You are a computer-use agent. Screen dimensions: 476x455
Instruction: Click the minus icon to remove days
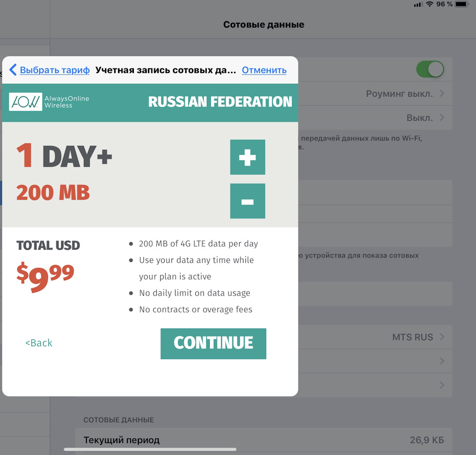[x=247, y=201]
